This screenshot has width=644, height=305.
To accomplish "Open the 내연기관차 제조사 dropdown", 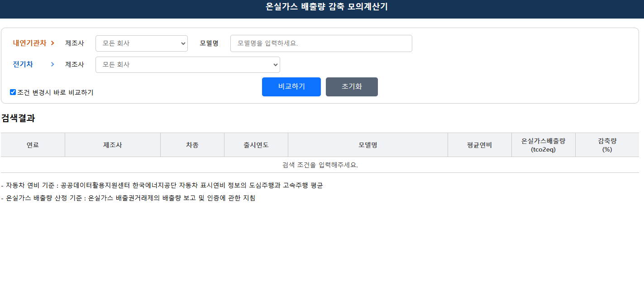I will point(141,43).
